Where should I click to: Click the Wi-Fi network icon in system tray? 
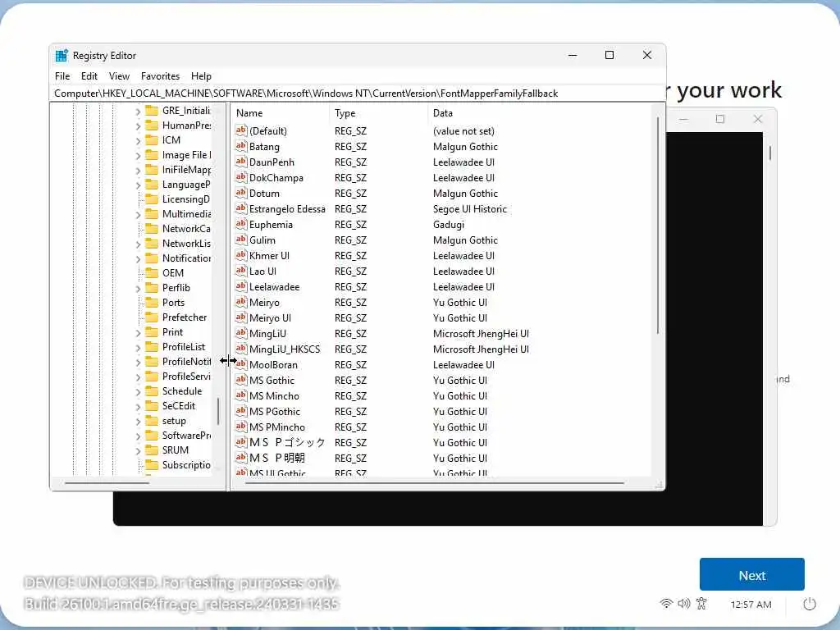point(666,604)
